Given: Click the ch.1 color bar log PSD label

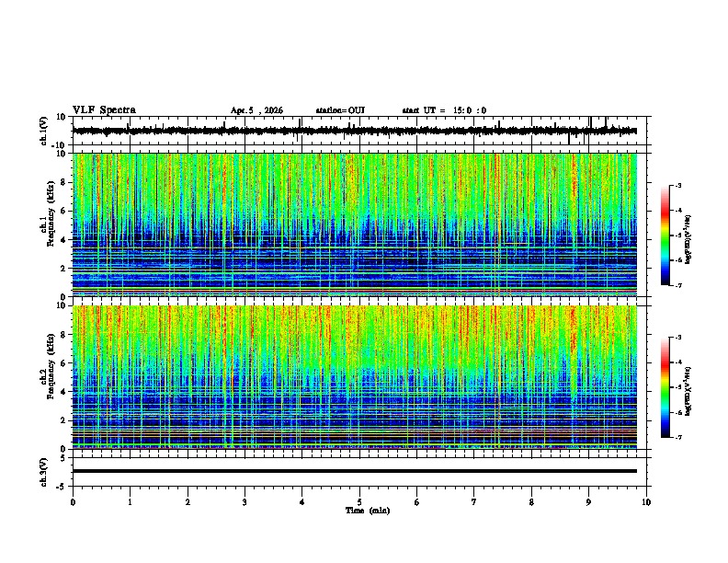Looking at the screenshot, I should coord(688,239).
